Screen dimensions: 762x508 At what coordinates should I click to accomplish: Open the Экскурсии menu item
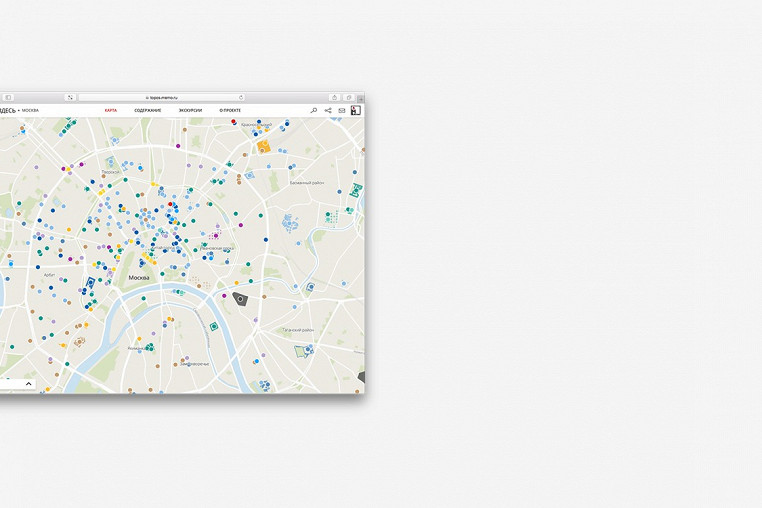pos(190,111)
